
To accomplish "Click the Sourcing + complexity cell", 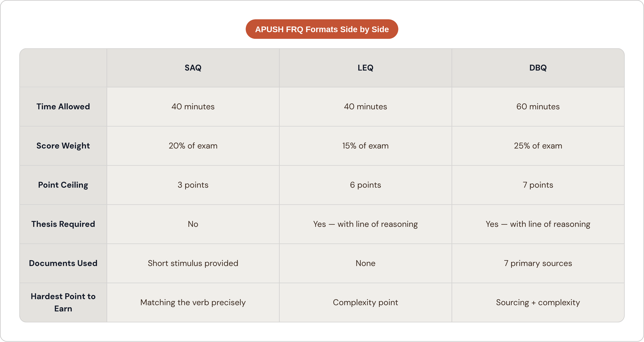I will click(538, 303).
